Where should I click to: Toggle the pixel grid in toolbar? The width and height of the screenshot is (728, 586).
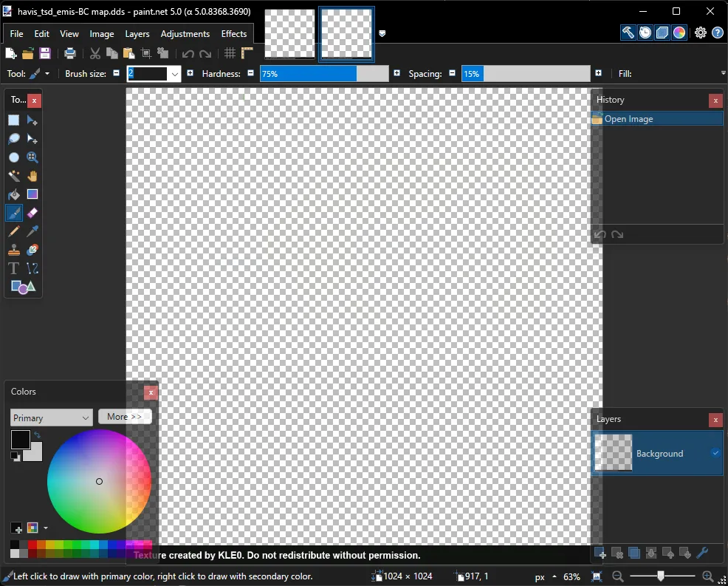click(x=230, y=53)
